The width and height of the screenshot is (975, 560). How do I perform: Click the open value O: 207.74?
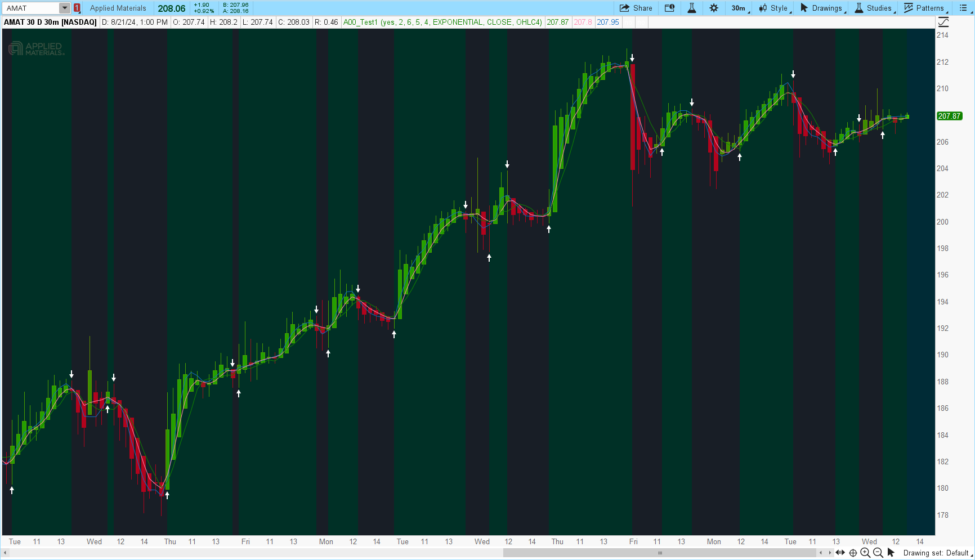(x=189, y=22)
